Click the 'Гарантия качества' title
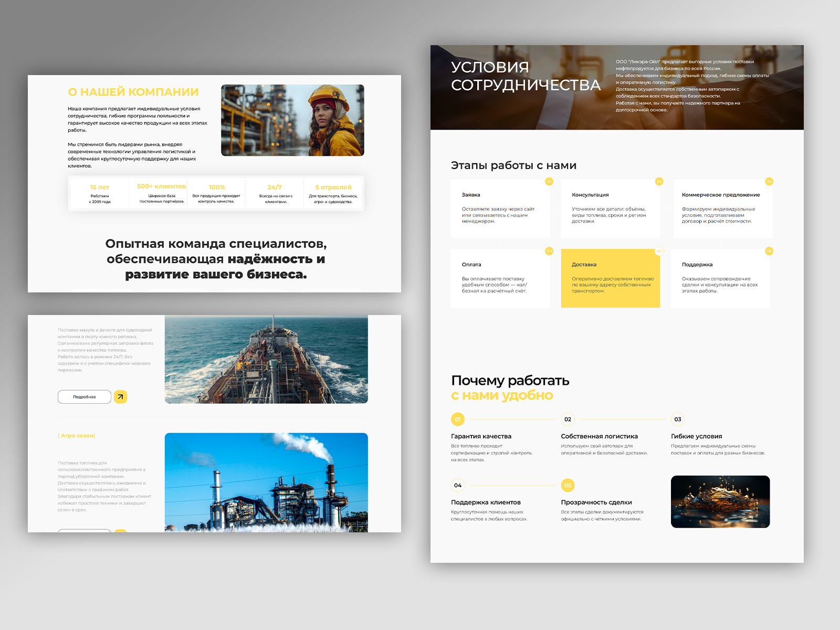Image resolution: width=840 pixels, height=630 pixels. pos(481,436)
